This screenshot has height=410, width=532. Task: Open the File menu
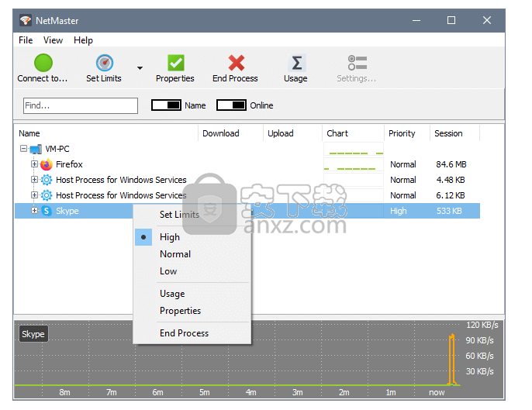click(x=26, y=40)
